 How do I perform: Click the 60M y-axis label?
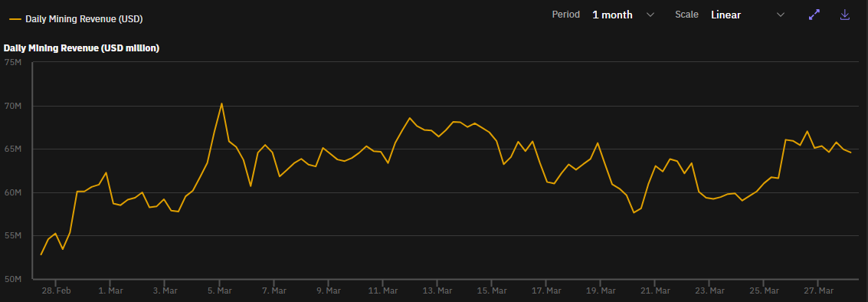(12, 192)
